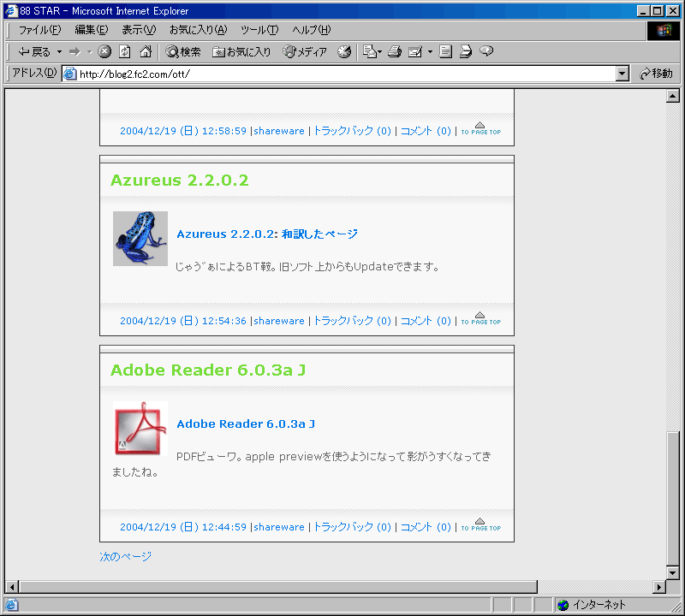This screenshot has height=616, width=685.
Task: Open shareware category in Adobe Reader post
Action: [x=279, y=527]
